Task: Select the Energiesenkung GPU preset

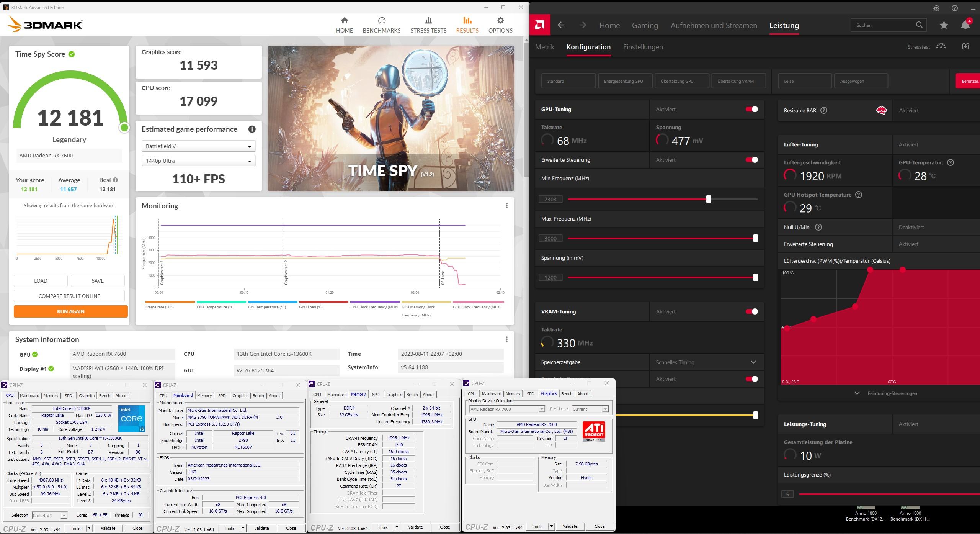Action: point(625,81)
